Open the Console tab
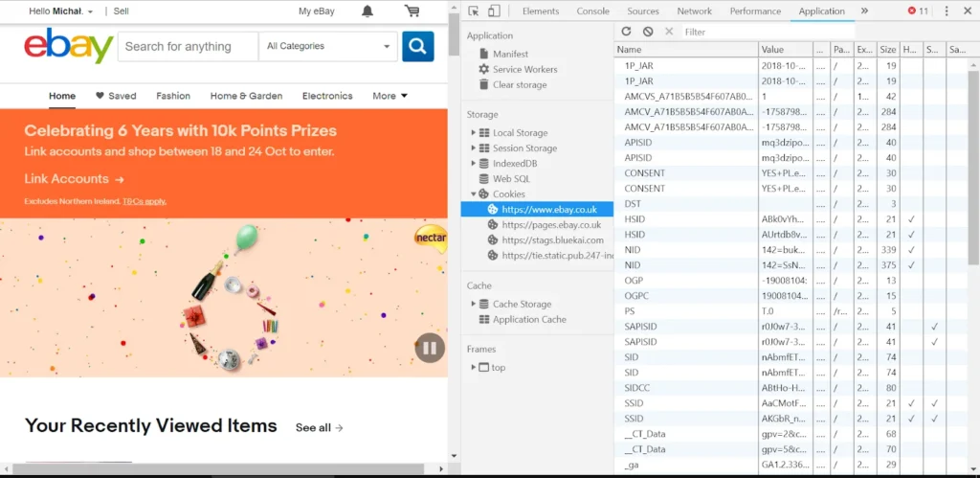Image resolution: width=980 pixels, height=478 pixels. (592, 11)
